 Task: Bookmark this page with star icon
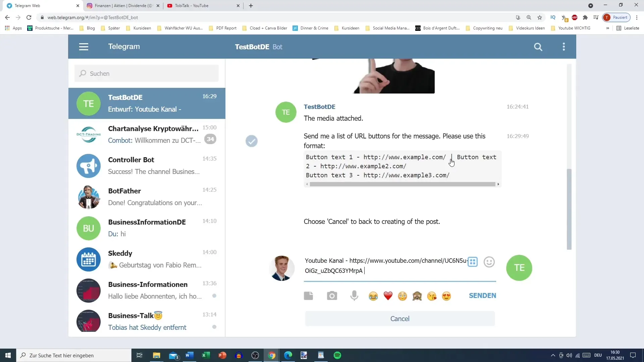(x=539, y=17)
